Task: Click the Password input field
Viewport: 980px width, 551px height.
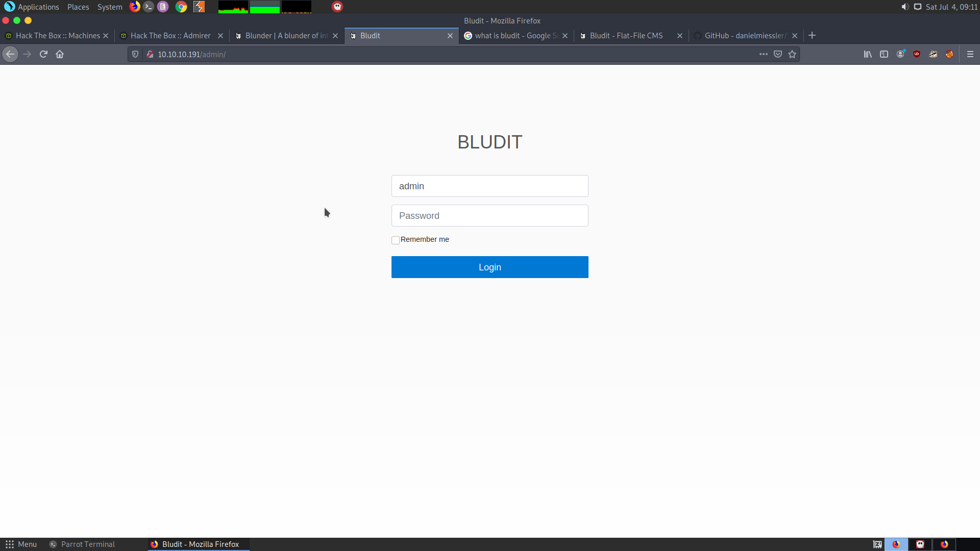Action: coord(490,216)
